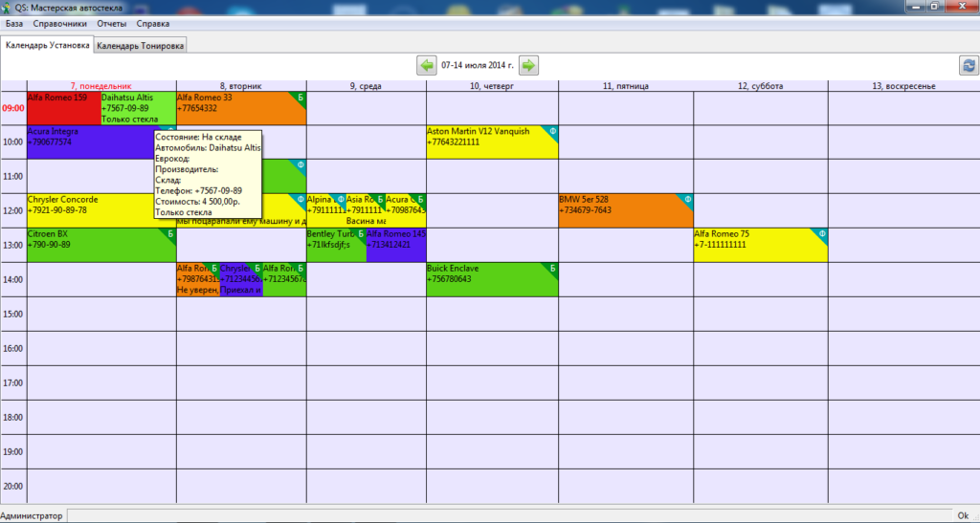Select the Acura Integra order

(91, 142)
